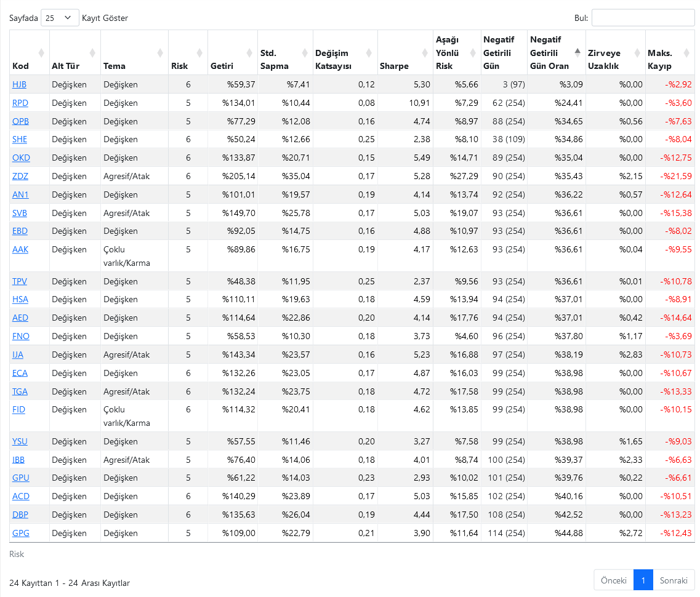Sort table by Aşağı Yönlü Risk column

(457, 53)
